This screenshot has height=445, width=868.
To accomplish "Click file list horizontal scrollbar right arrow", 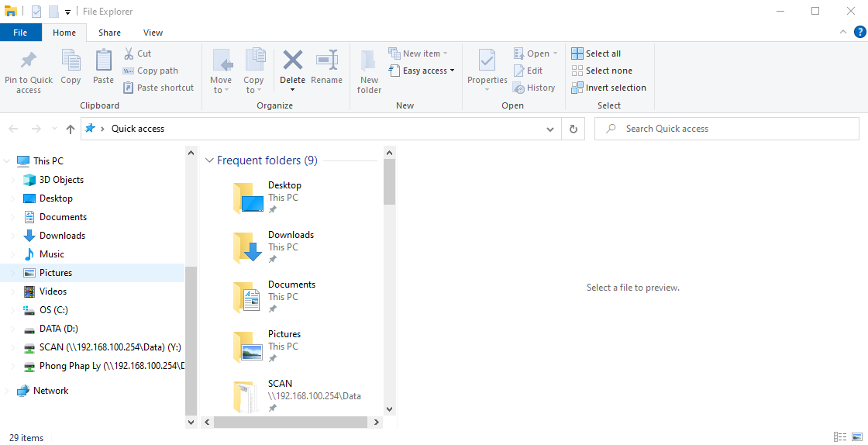I will [x=376, y=423].
